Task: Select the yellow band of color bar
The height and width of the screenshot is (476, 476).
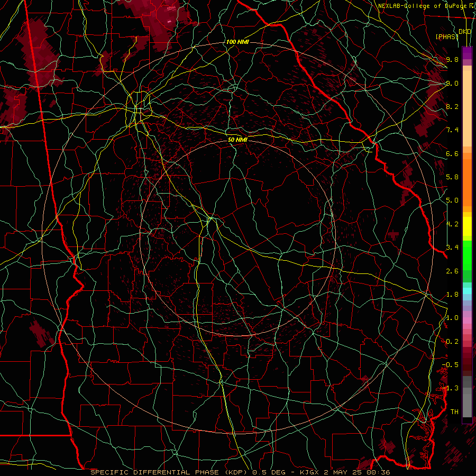Action: pos(467,226)
